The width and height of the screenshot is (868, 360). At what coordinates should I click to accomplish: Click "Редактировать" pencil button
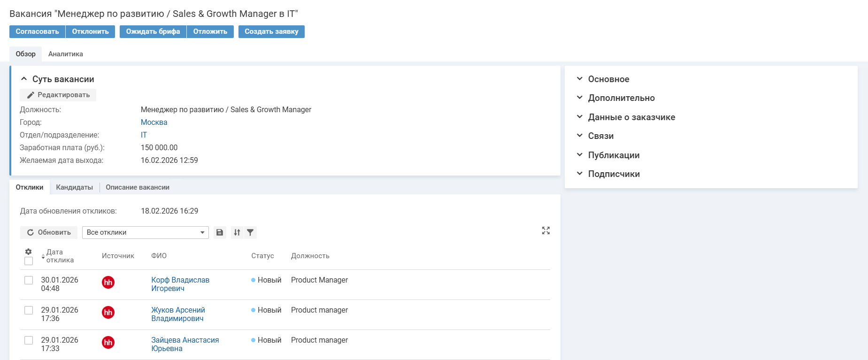point(58,95)
